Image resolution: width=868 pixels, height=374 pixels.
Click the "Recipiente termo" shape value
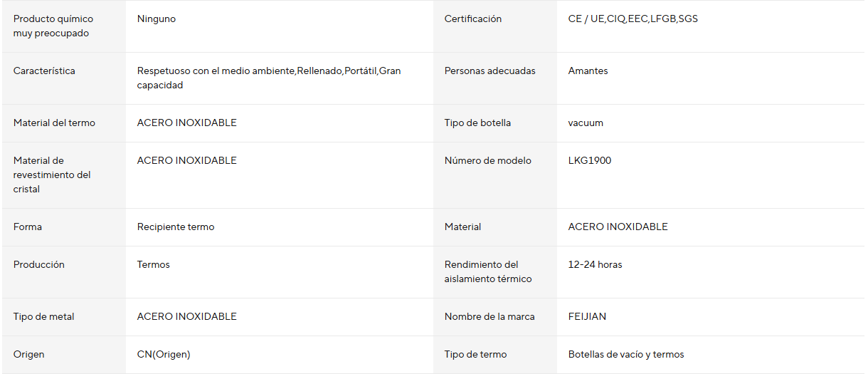pyautogui.click(x=176, y=227)
